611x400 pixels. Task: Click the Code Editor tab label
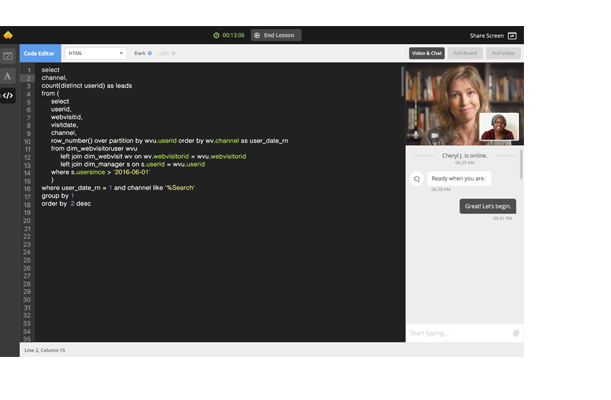pos(39,53)
